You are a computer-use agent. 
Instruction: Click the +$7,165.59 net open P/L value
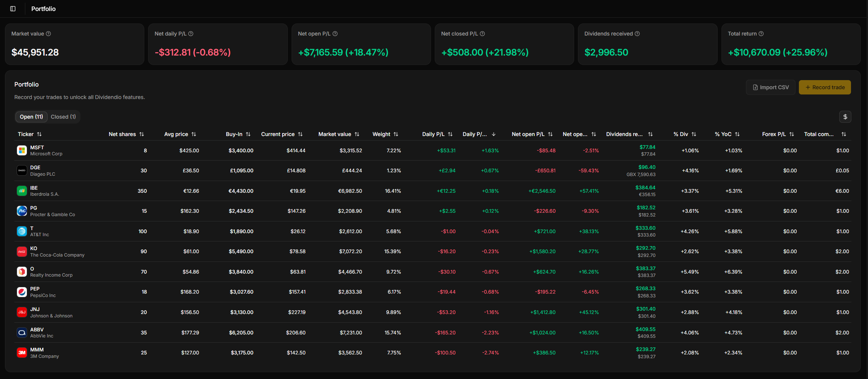point(343,52)
